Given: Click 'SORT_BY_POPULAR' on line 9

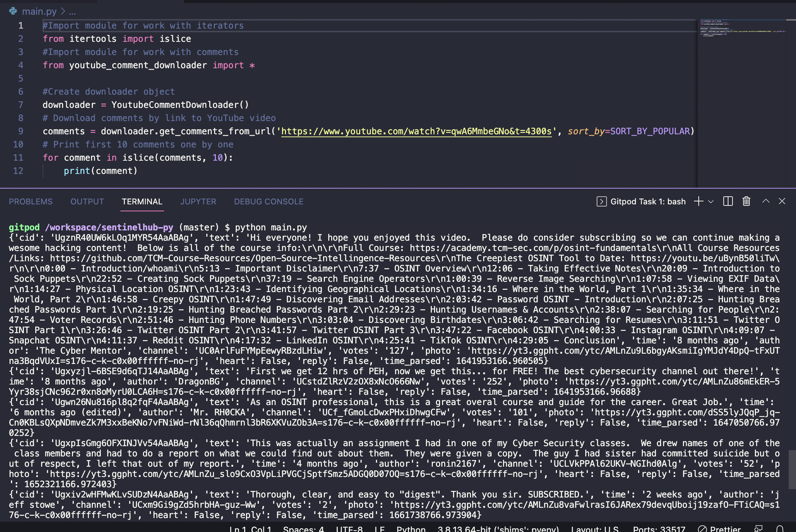Looking at the screenshot, I should (x=650, y=131).
